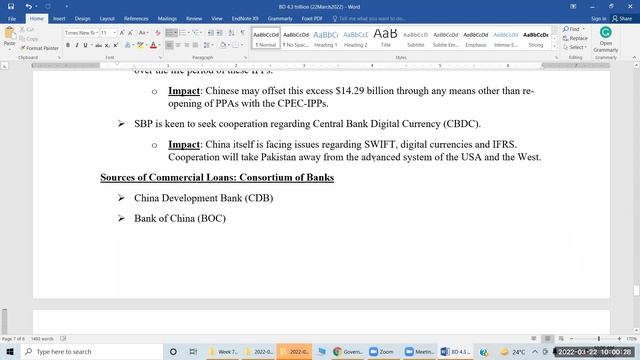Toggle Show/Hide paragraph marks
Screen dimensions: 640x360
tap(243, 33)
